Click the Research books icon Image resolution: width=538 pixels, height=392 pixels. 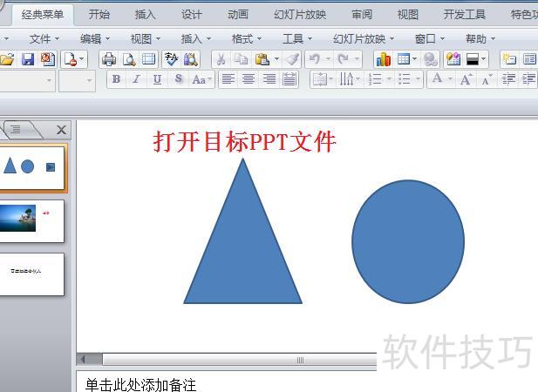point(191,59)
